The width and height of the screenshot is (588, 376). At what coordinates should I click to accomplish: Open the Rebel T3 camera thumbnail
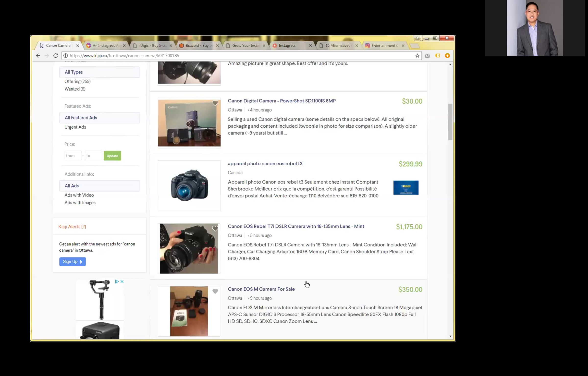tap(189, 186)
